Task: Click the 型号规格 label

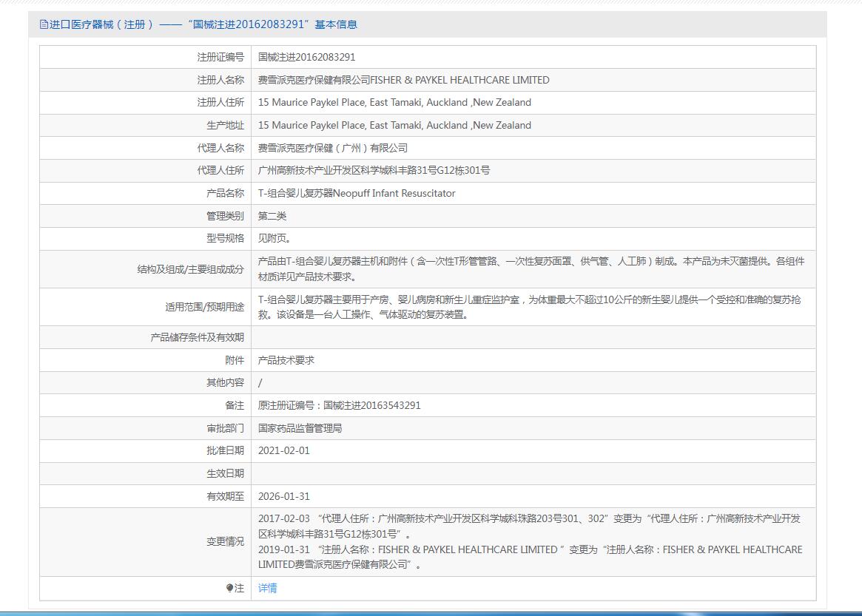Action: click(x=225, y=238)
